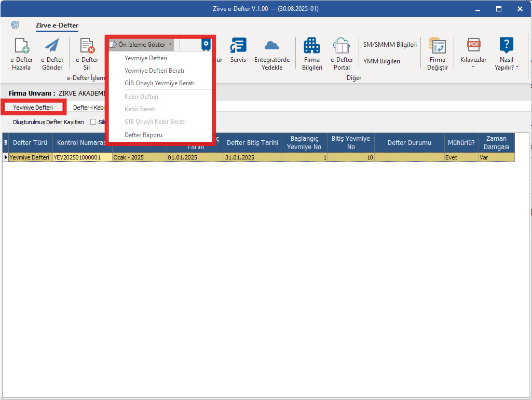Select Bitiş Yevmiye No cell with value 10
Viewport: 532px width, 400px height.
tap(351, 157)
